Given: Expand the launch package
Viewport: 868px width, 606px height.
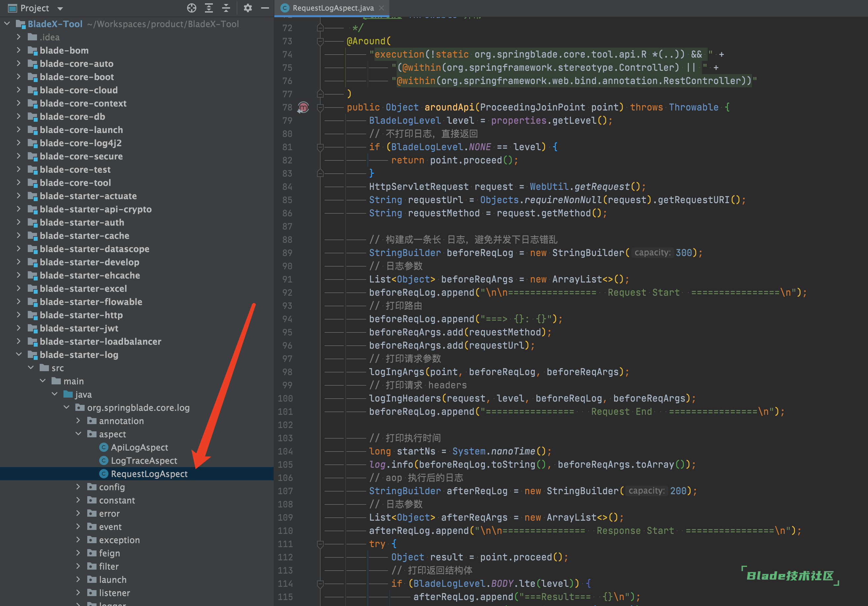Looking at the screenshot, I should [x=78, y=580].
